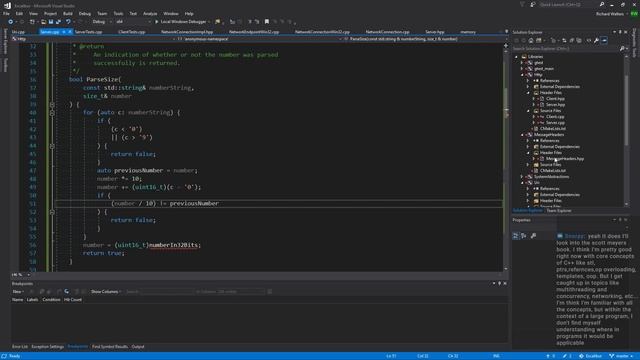Click the Properties wrench in Solution Explorer toolbar
The height and width of the screenshot is (360, 640).
(596, 40)
